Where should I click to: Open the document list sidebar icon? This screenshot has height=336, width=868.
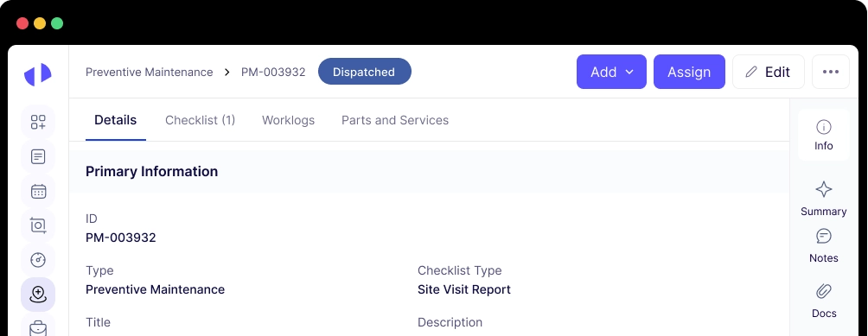coord(38,157)
